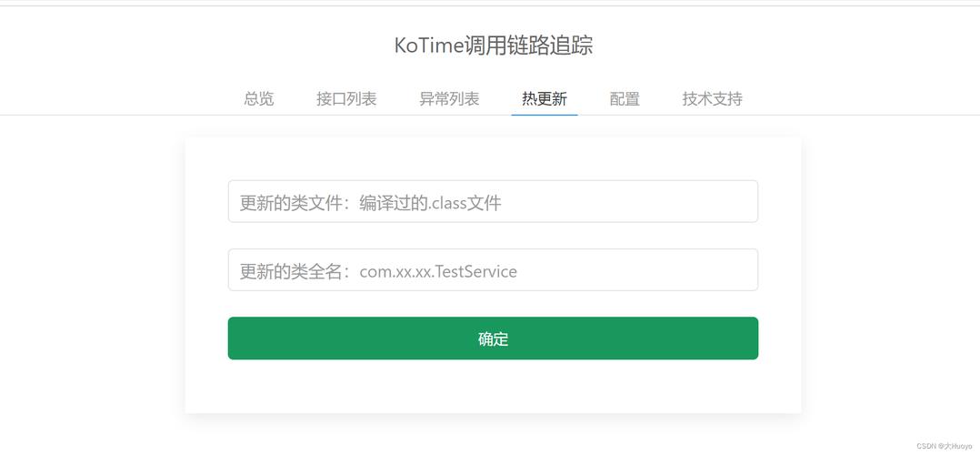The height and width of the screenshot is (455, 980).
Task: Click the 更新的类文件 input field
Action: click(493, 201)
